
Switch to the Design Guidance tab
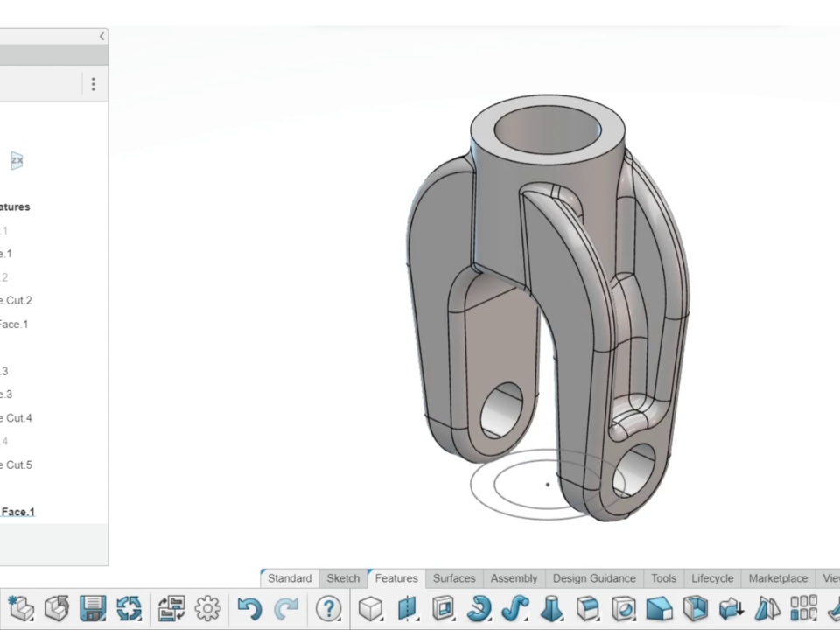click(594, 578)
